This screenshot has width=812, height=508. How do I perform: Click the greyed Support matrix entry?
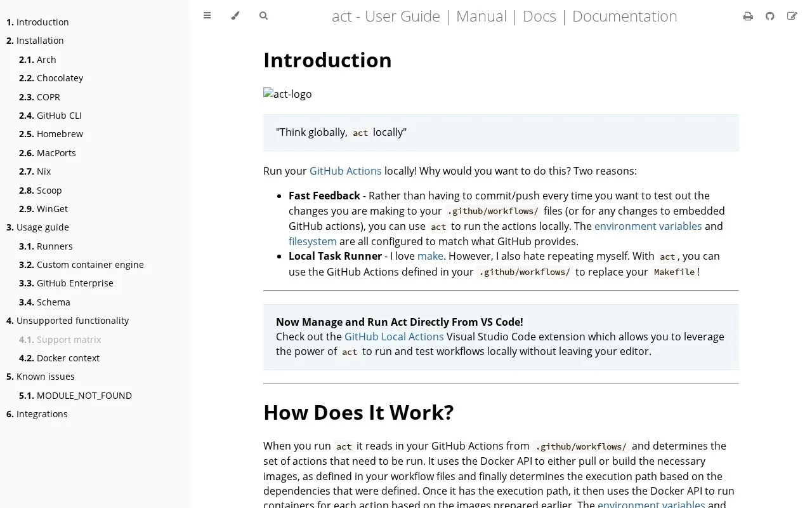60,340
